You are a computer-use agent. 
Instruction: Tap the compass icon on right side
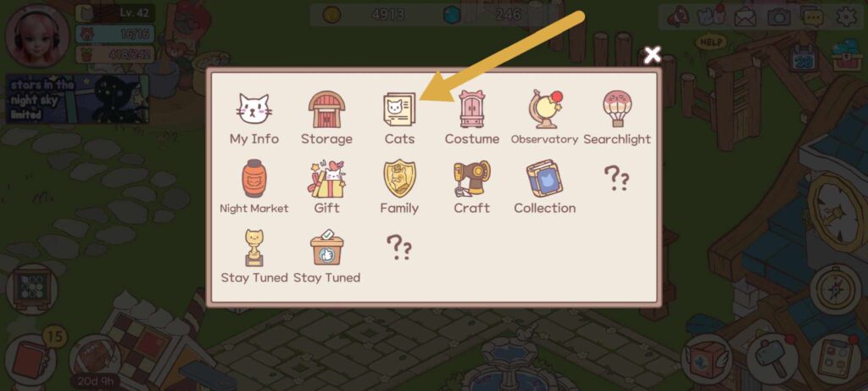point(835,289)
